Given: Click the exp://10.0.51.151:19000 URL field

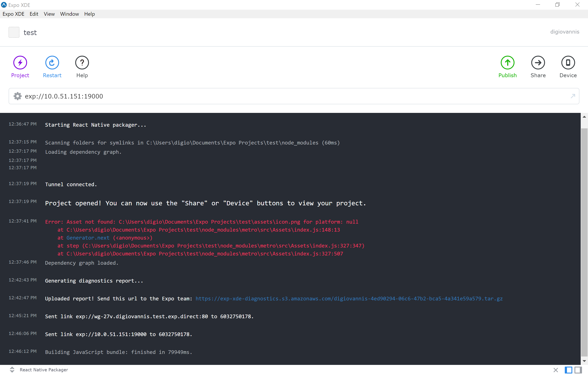Looking at the screenshot, I should 64,96.
